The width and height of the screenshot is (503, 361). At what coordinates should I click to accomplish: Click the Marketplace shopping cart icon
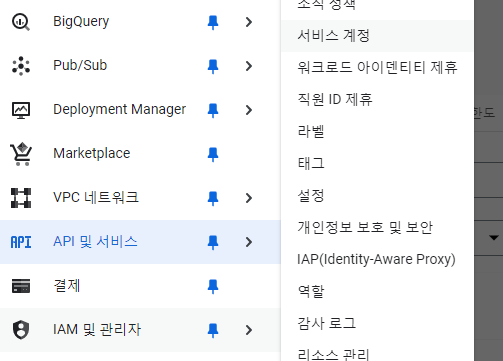click(21, 154)
